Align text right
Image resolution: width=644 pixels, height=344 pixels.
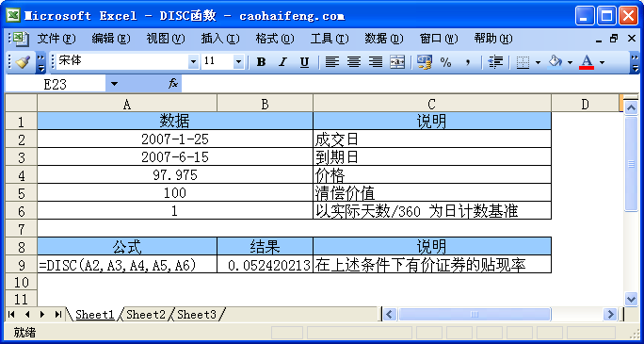coord(375,62)
